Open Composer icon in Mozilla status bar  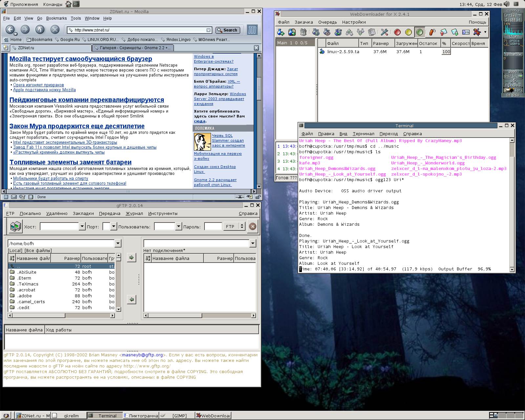pyautogui.click(x=22, y=197)
